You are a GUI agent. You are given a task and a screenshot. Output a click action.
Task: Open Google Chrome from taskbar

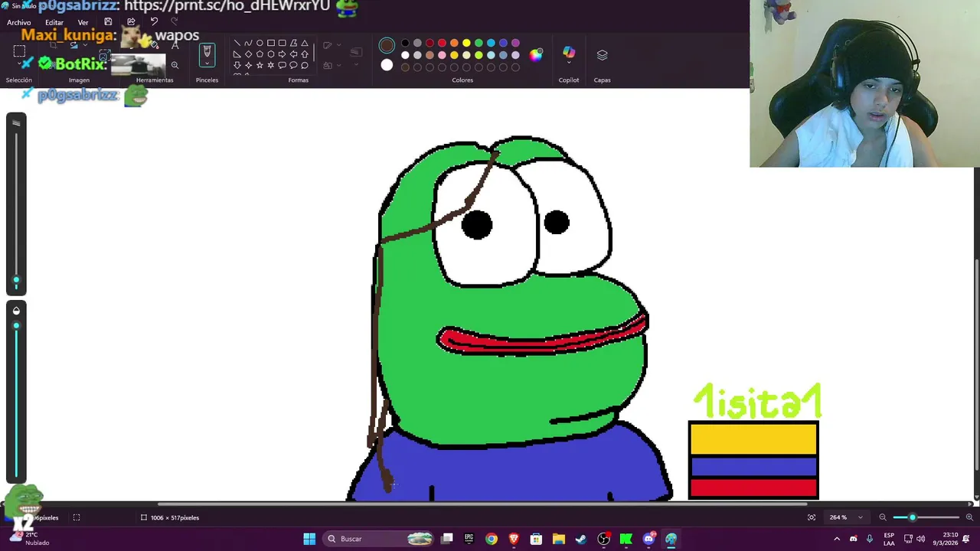tap(492, 539)
